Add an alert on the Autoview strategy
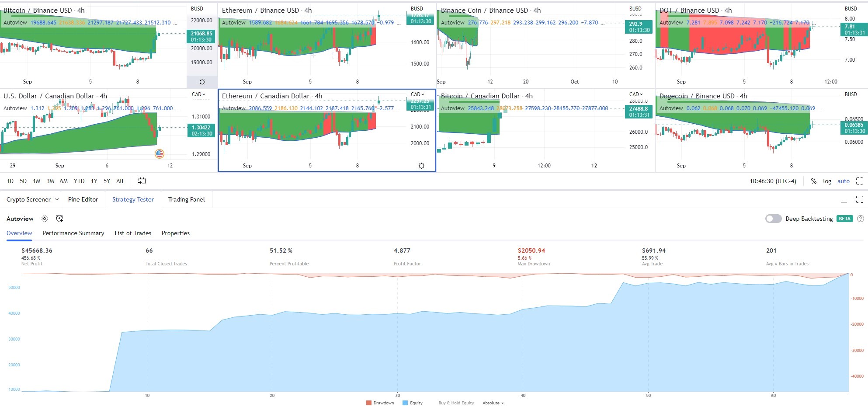Viewport: 868px width, 407px height. pyautogui.click(x=59, y=219)
